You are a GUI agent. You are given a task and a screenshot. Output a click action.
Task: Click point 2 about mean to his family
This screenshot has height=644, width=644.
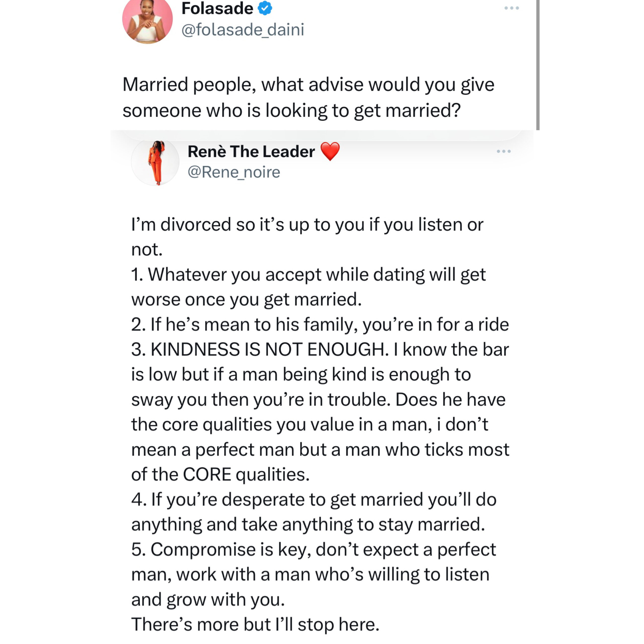[320, 324]
